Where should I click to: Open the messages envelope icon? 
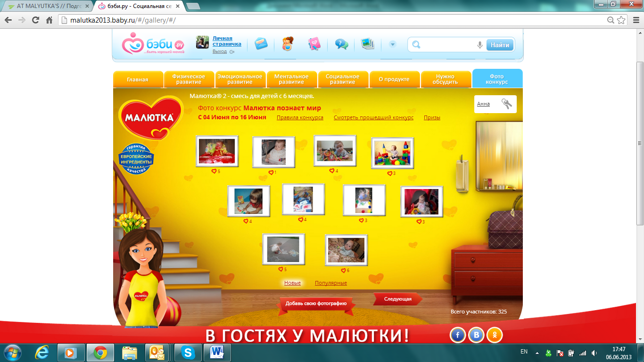pyautogui.click(x=261, y=44)
